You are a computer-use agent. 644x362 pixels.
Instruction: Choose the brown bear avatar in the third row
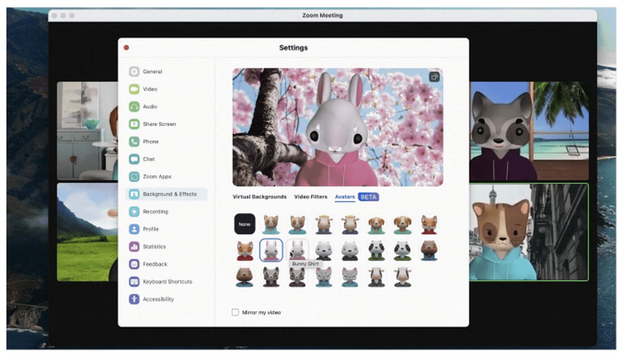245,277
